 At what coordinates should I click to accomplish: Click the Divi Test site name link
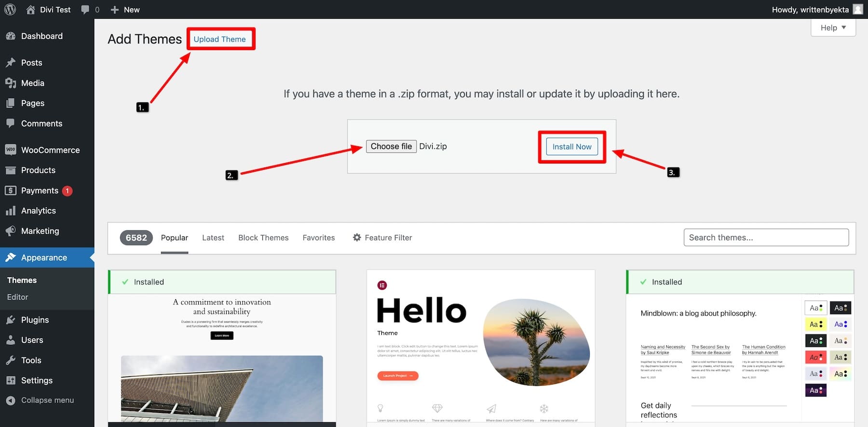pos(55,10)
